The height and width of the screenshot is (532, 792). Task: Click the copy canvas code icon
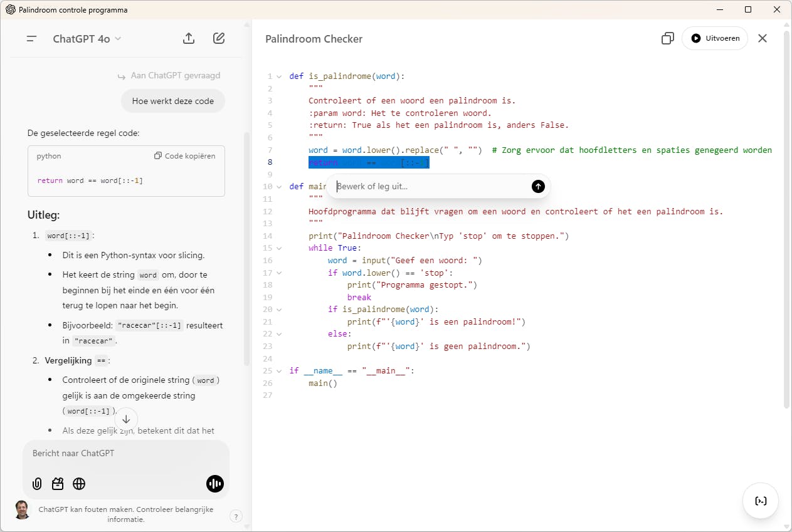pos(667,39)
